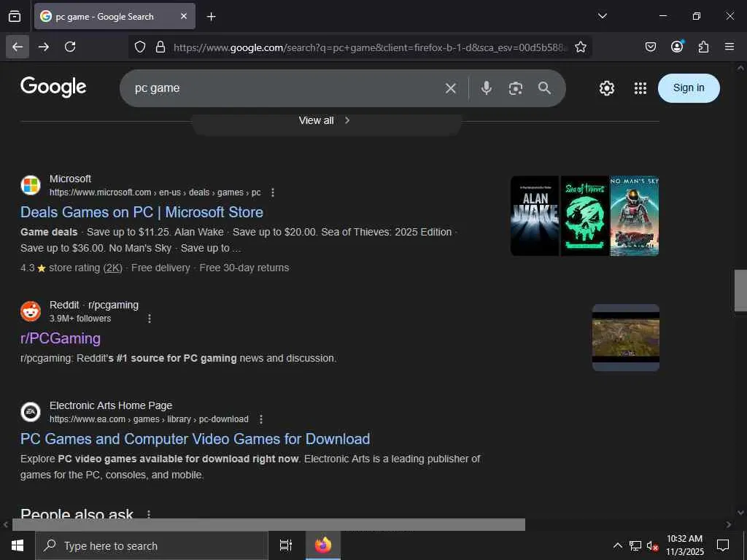Open clock showing 10:32 AM
This screenshot has width=747, height=560.
(684, 545)
